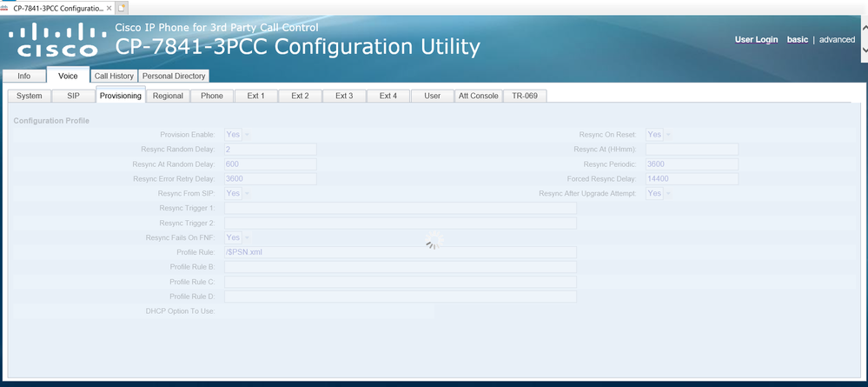The width and height of the screenshot is (868, 387).
Task: Click the Resync Periodic field
Action: click(x=692, y=164)
